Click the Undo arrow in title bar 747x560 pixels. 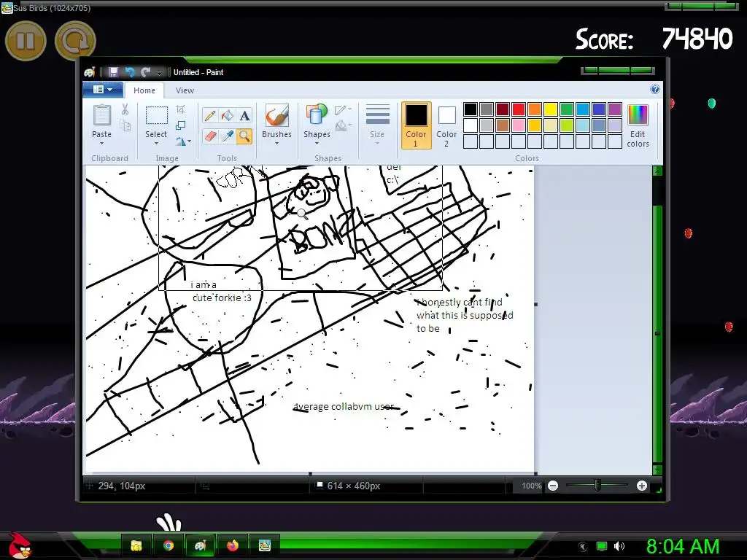[130, 72]
